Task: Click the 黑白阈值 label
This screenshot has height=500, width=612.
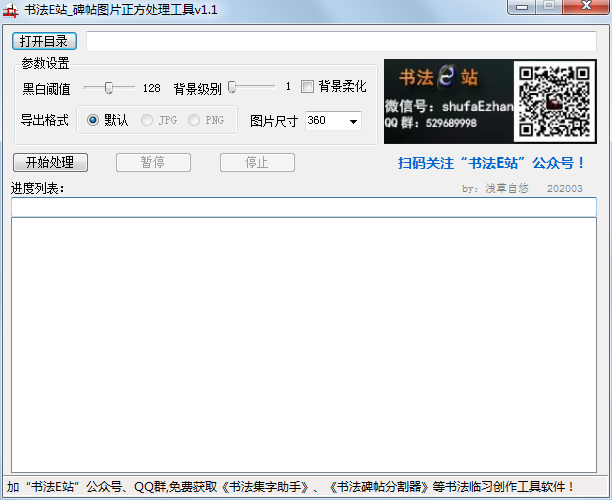Action: tap(46, 89)
